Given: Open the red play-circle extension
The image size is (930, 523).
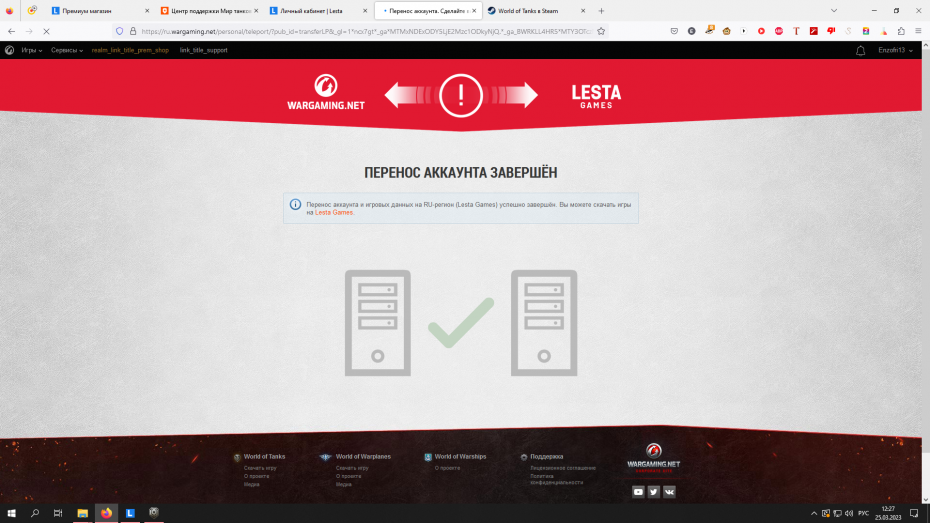Looking at the screenshot, I should [762, 31].
